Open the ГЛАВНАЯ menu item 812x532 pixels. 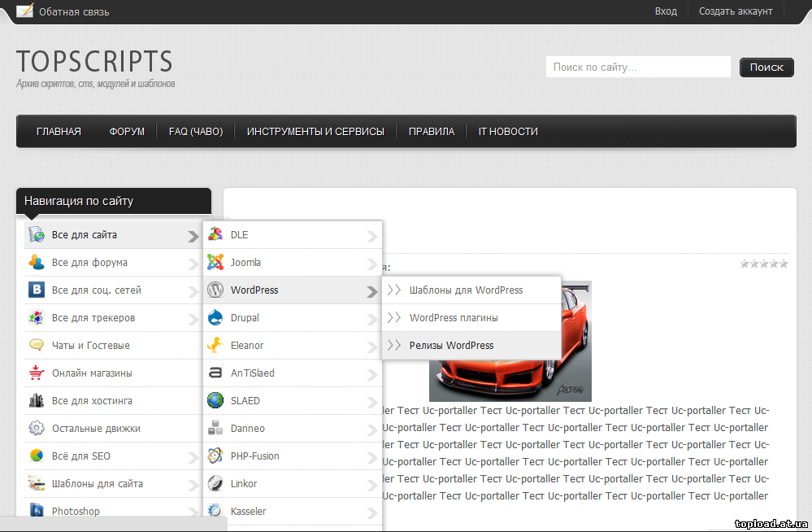click(x=59, y=131)
